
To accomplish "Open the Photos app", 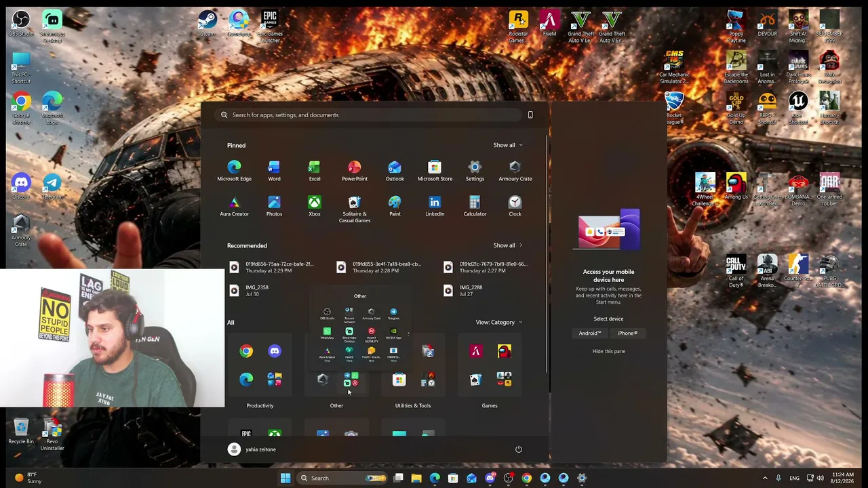I will click(x=274, y=206).
